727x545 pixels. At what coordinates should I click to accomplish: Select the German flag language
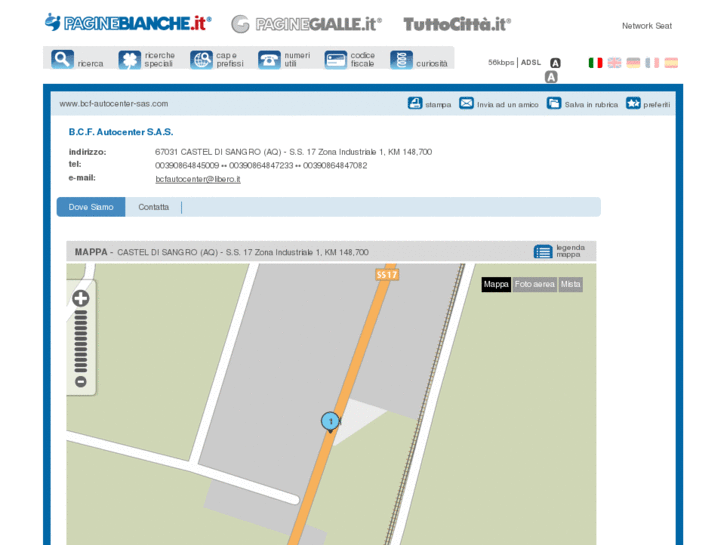(633, 63)
